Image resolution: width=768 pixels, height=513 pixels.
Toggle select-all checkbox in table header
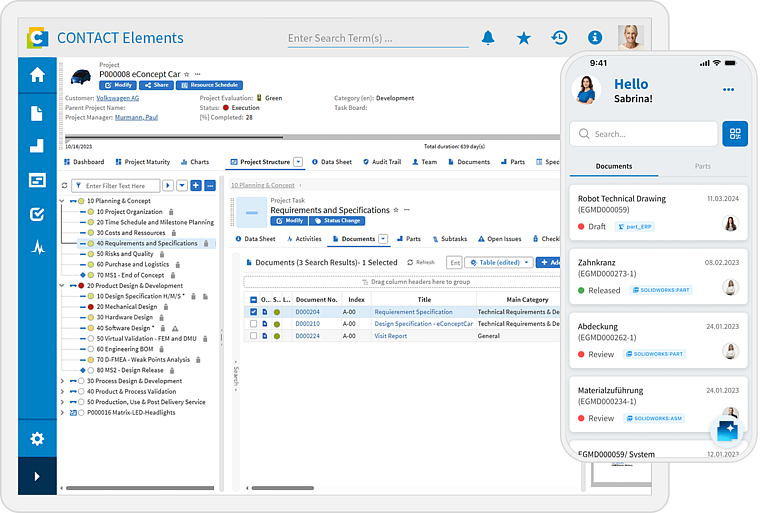pos(253,299)
